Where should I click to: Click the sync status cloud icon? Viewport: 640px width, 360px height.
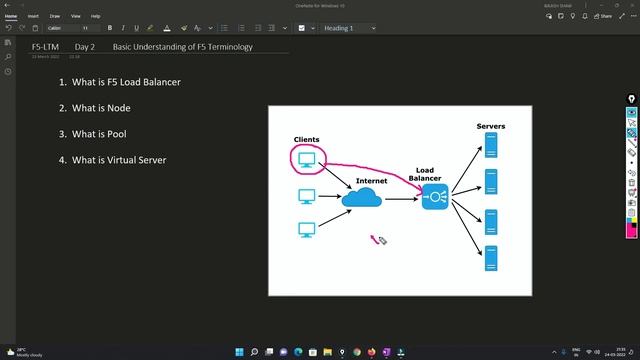pyautogui.click(x=549, y=16)
